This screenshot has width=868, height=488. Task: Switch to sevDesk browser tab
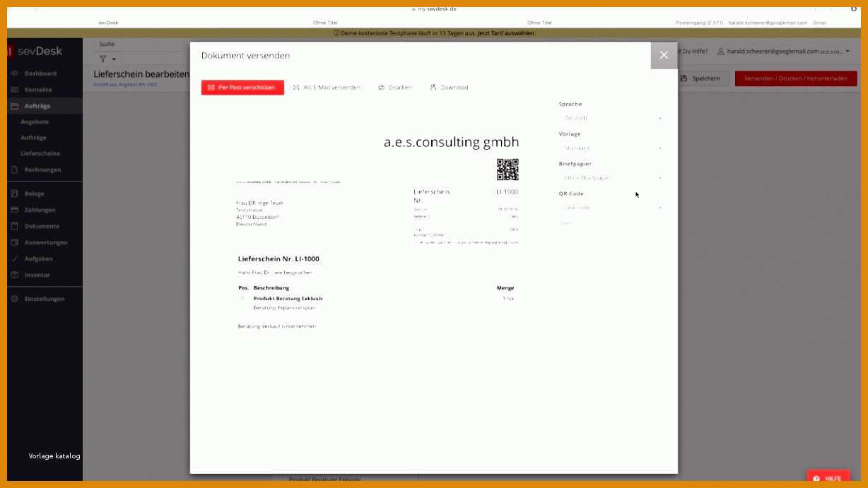point(108,23)
